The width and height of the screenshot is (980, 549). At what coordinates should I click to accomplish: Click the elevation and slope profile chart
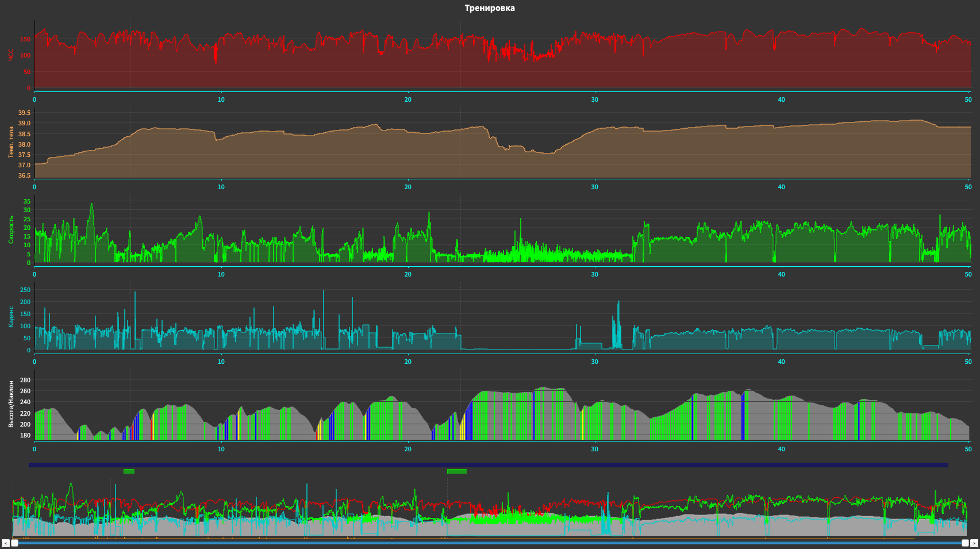502,405
